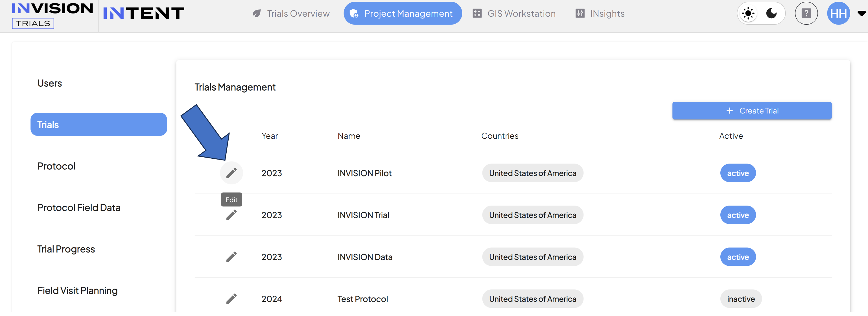Edit the Test Protocol trial entry

231,299
